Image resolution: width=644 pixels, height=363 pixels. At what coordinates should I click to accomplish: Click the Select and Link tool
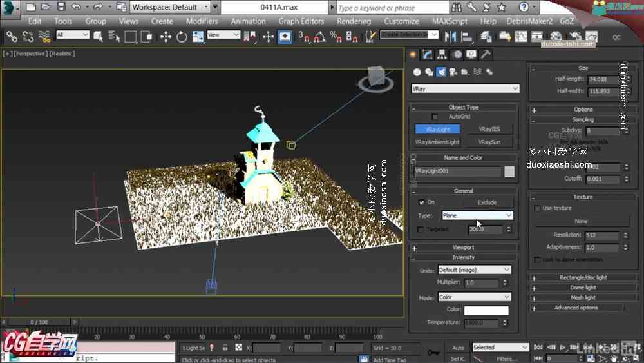coord(12,37)
